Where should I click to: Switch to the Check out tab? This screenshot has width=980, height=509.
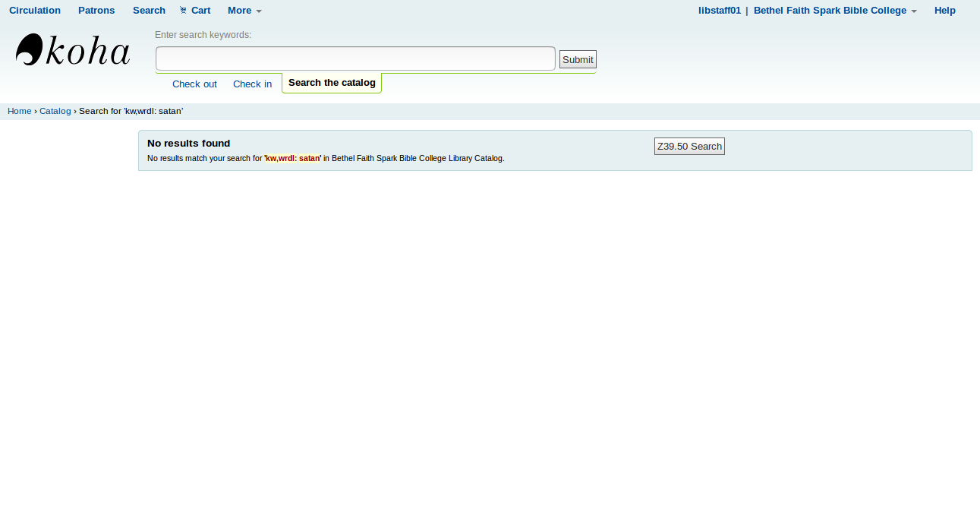tap(194, 84)
